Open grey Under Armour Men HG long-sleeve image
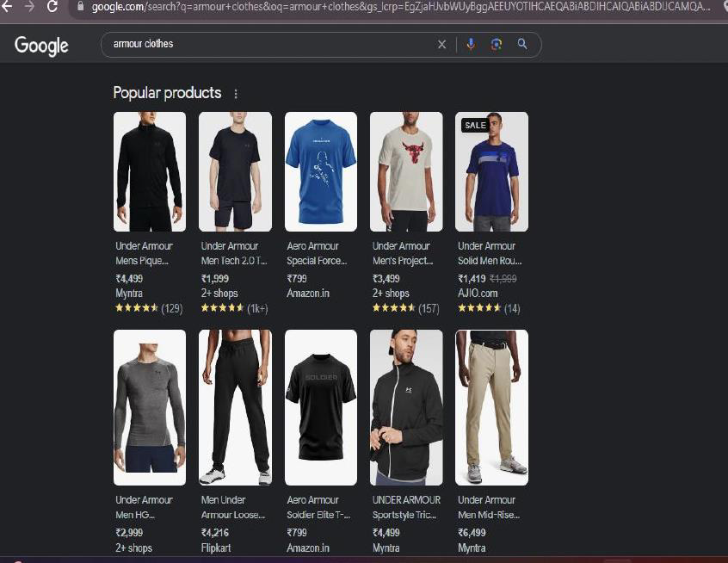 click(x=150, y=407)
